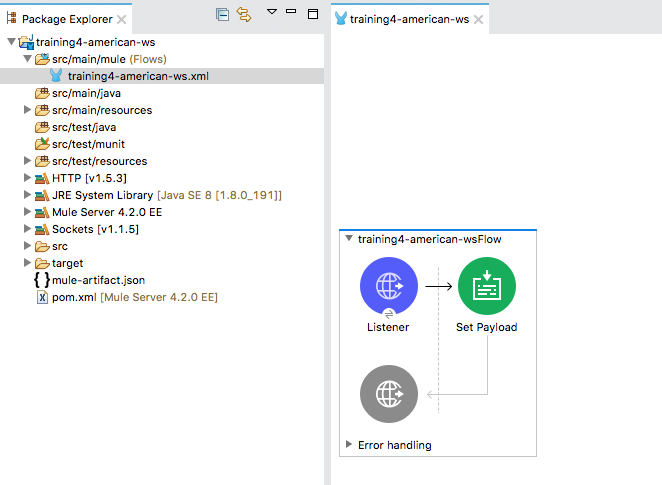Minimize the Package Explorer panel

tap(291, 11)
